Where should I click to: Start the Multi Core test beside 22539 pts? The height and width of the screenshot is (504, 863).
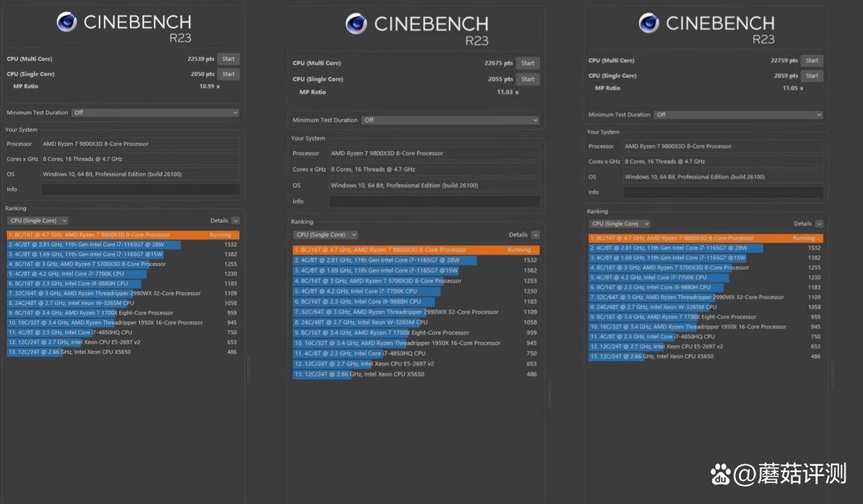tap(229, 59)
